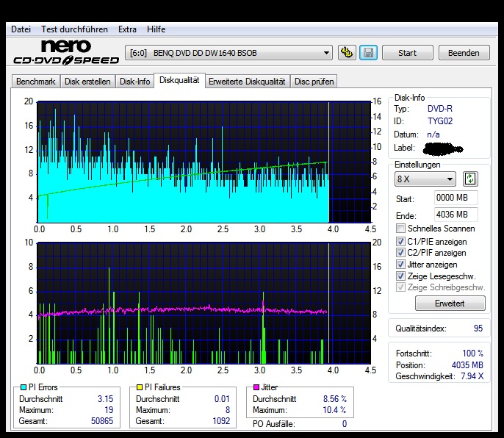Open the Extra menu
The height and width of the screenshot is (438, 504).
coord(127,29)
